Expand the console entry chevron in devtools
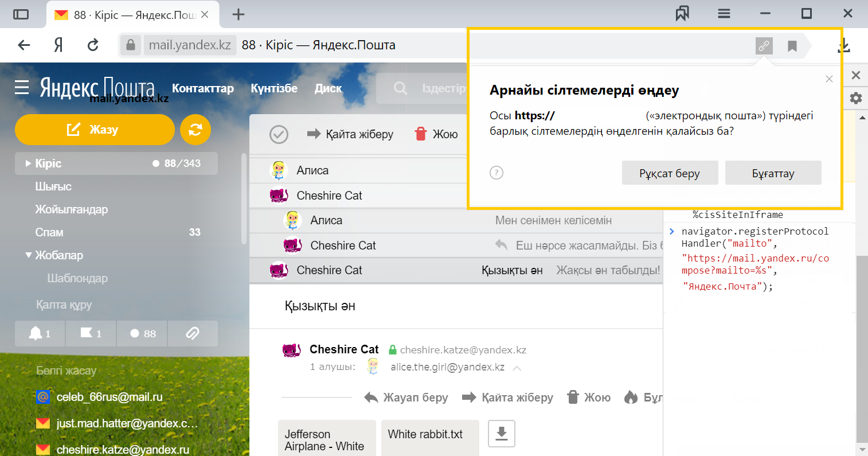The height and width of the screenshot is (456, 868). [x=672, y=232]
